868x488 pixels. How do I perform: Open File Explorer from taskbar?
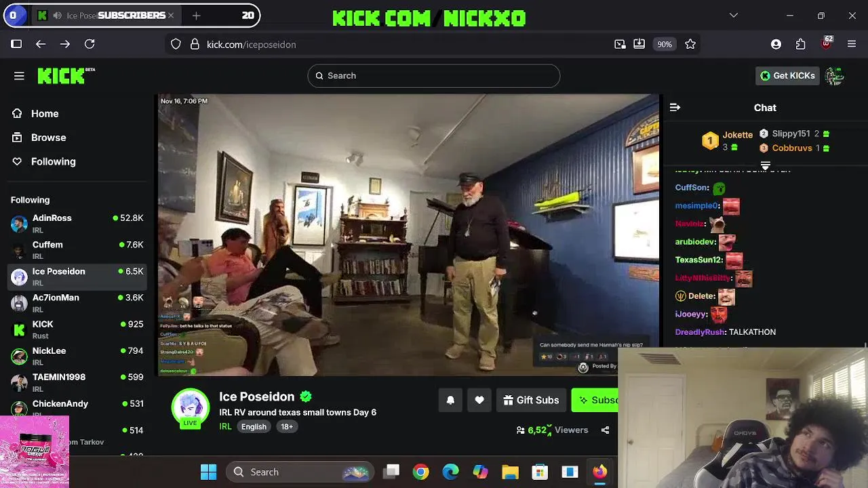pyautogui.click(x=510, y=472)
